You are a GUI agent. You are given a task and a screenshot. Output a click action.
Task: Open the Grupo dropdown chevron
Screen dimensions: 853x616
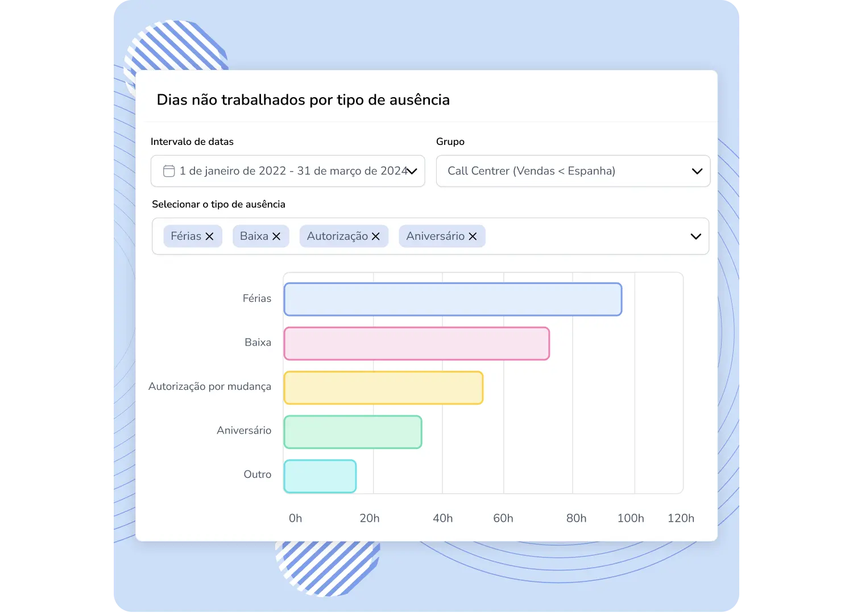point(697,171)
